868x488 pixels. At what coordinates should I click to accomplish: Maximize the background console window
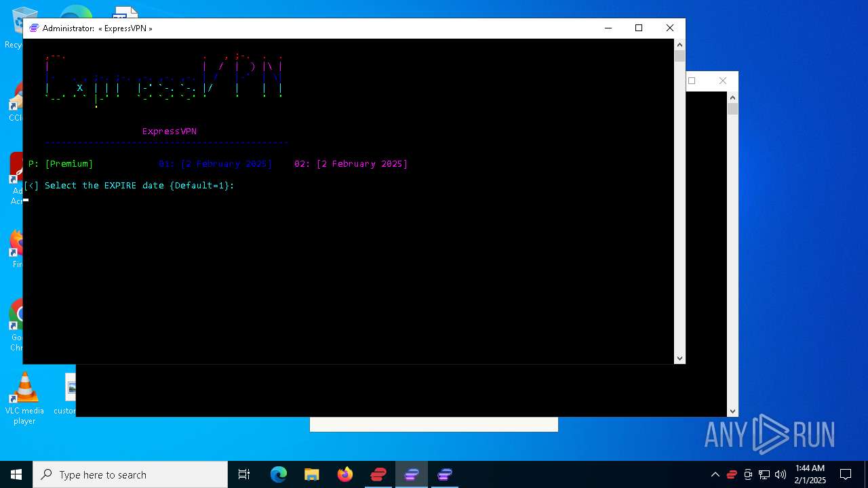(692, 81)
